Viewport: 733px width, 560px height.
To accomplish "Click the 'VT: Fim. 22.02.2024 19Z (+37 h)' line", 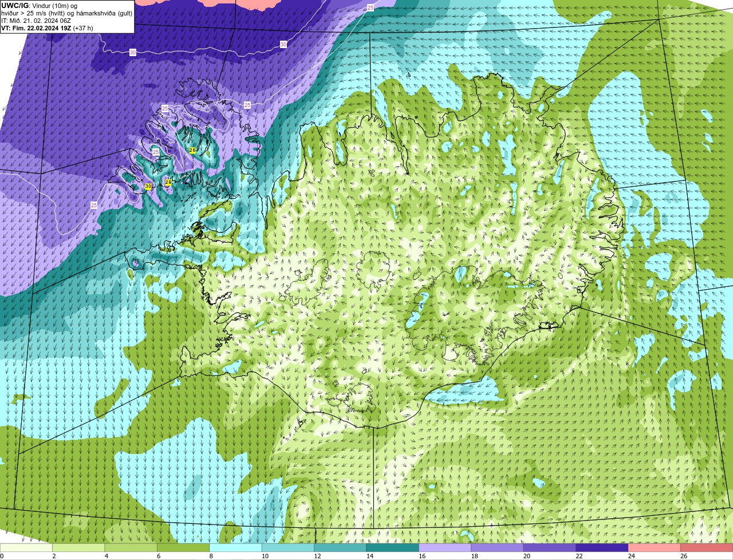I will pos(47,28).
